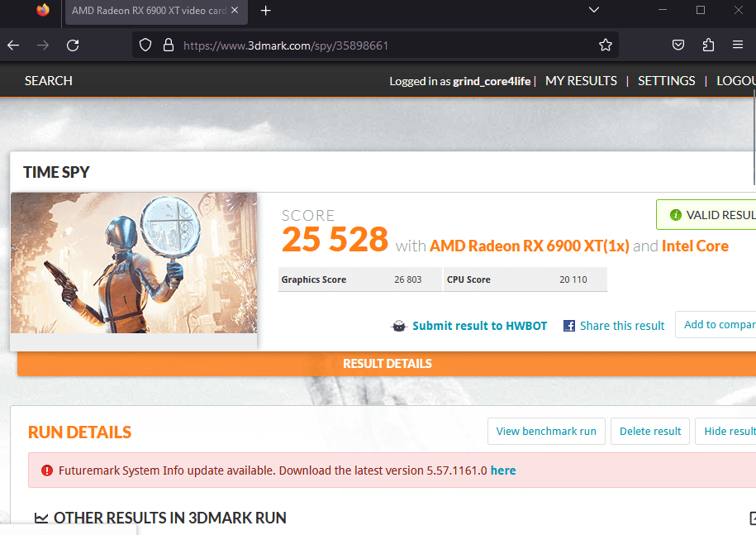756x535 pixels.
Task: Click the green valid result info icon
Action: coord(676,215)
